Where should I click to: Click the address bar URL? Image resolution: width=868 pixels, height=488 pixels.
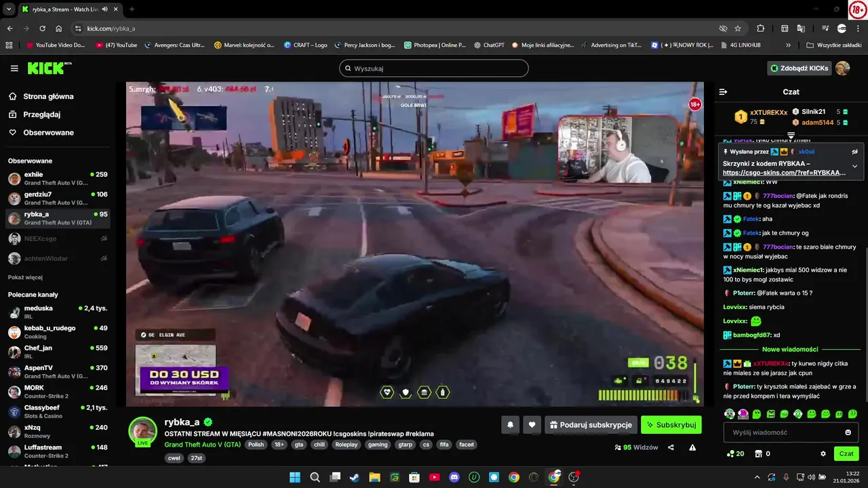111,28
